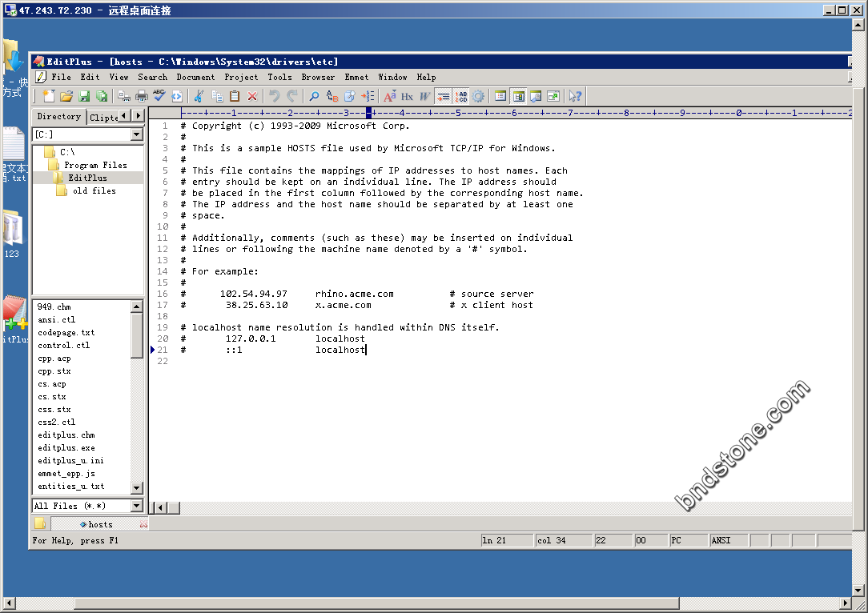Click the Print printer icon

point(142,96)
